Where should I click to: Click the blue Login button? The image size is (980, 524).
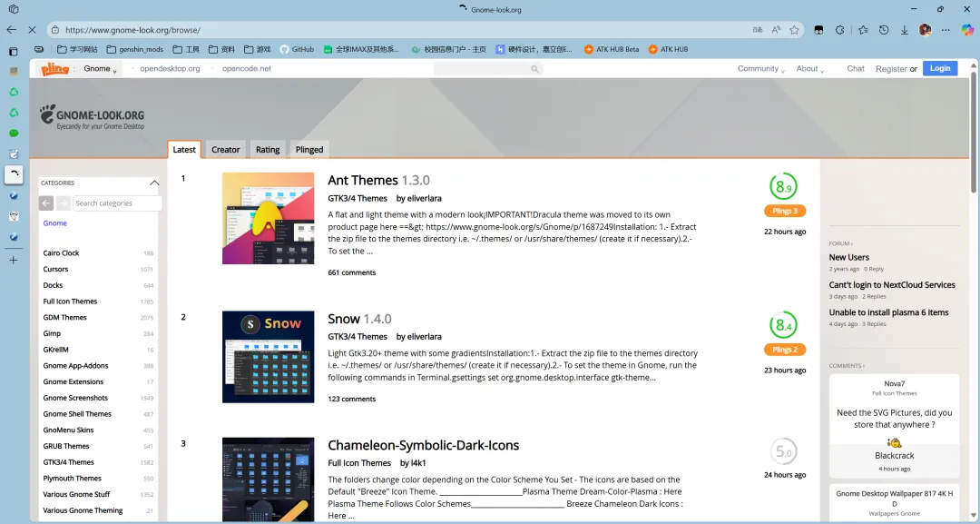pyautogui.click(x=940, y=69)
